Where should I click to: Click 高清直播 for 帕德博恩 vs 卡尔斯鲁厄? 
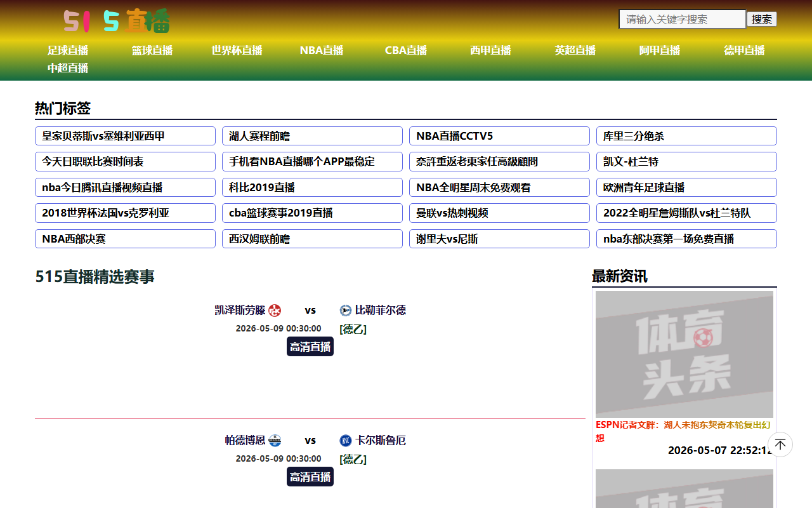(310, 477)
